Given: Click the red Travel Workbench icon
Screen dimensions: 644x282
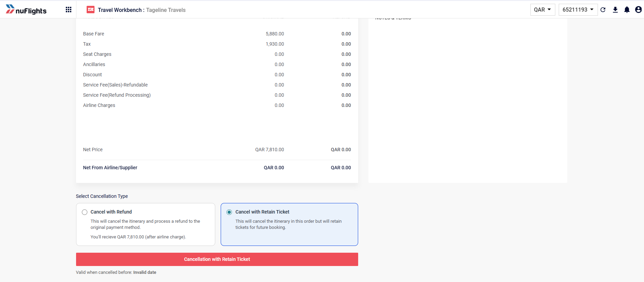Looking at the screenshot, I should pos(90,10).
